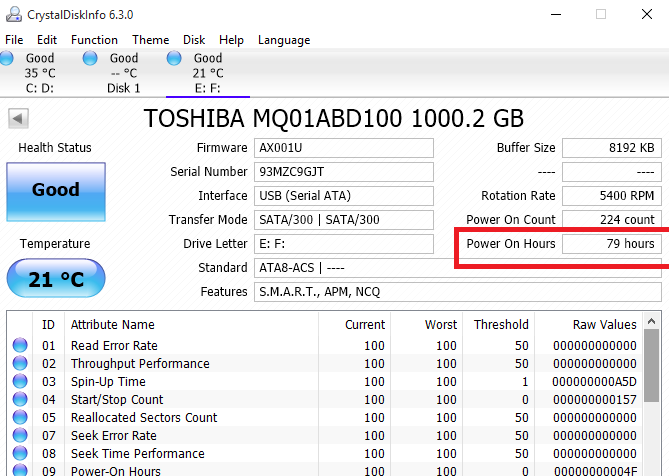The image size is (669, 476).
Task: Open the File menu
Action: tap(14, 40)
